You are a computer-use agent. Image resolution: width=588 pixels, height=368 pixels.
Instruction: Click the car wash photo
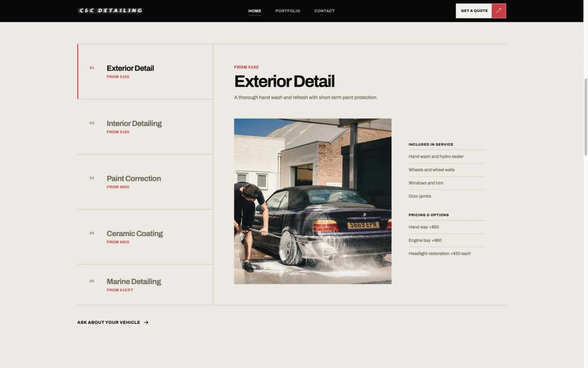point(313,201)
